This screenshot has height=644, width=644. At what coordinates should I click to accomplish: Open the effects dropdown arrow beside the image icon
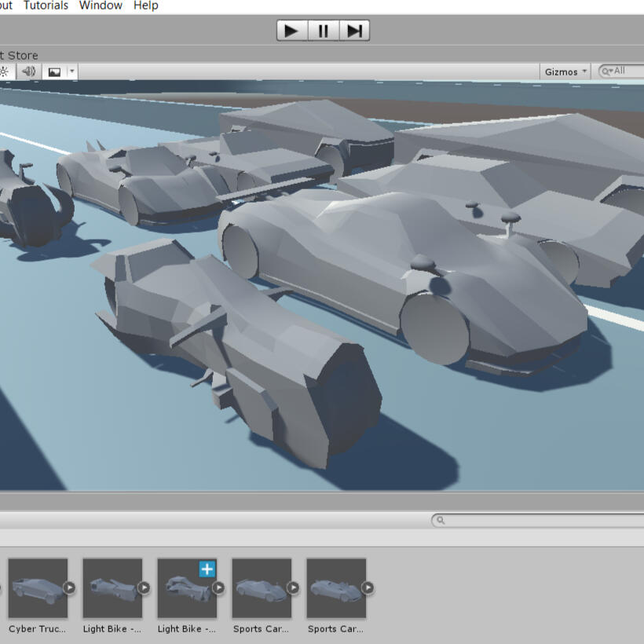coord(71,71)
